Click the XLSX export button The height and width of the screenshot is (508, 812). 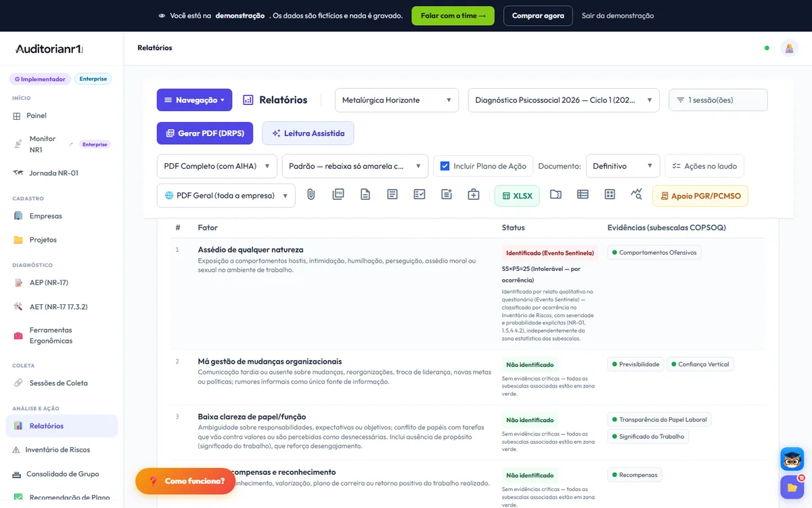[x=517, y=196]
